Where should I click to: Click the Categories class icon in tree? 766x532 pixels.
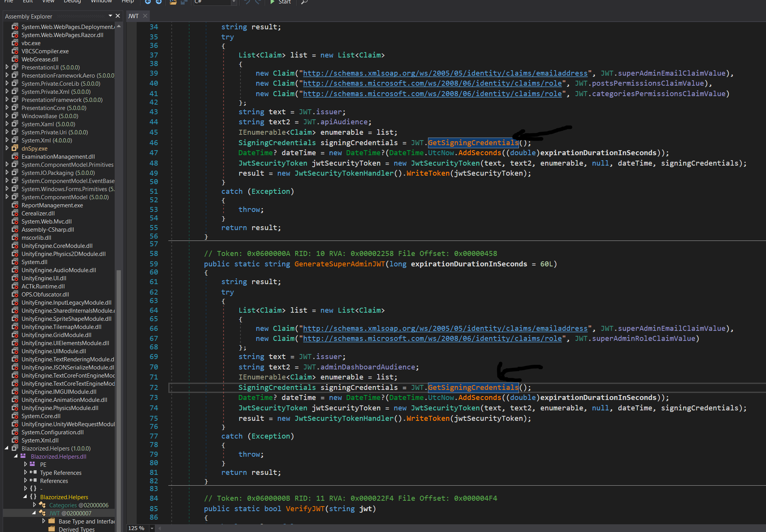(x=42, y=505)
